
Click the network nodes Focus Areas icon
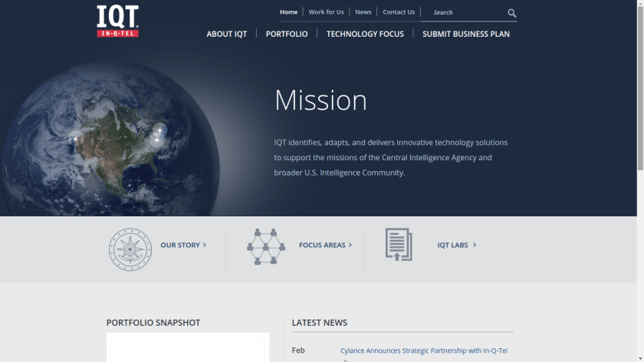(265, 246)
